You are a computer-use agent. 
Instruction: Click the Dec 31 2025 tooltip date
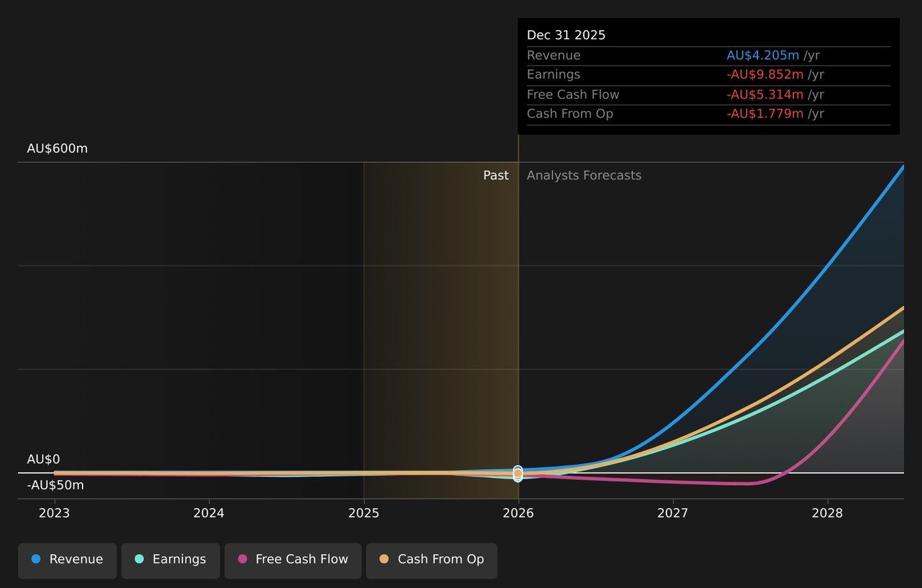coord(566,35)
